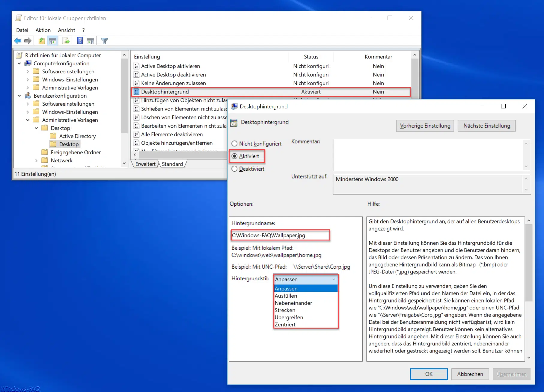Expand Softwareeinstellungen under Computerkonfiguration
This screenshot has height=392, width=544.
coord(28,72)
